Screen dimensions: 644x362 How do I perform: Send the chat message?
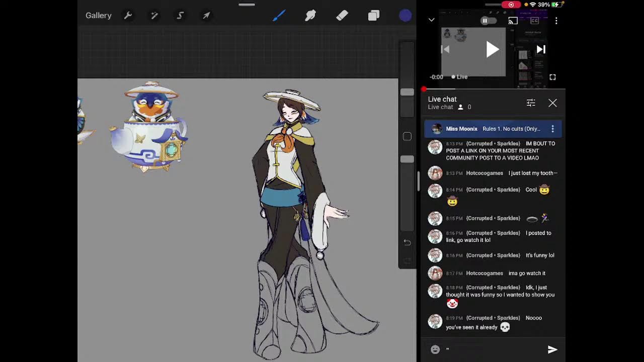pyautogui.click(x=552, y=349)
